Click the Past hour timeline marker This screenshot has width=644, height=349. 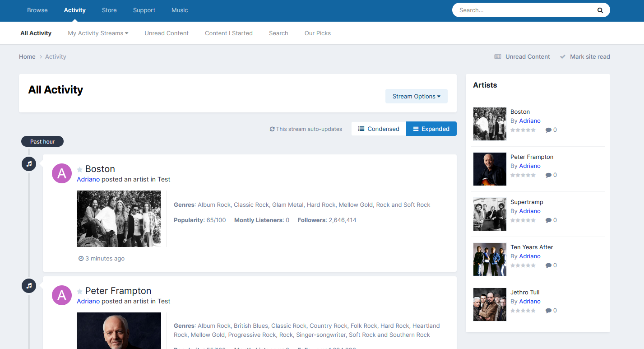(42, 141)
